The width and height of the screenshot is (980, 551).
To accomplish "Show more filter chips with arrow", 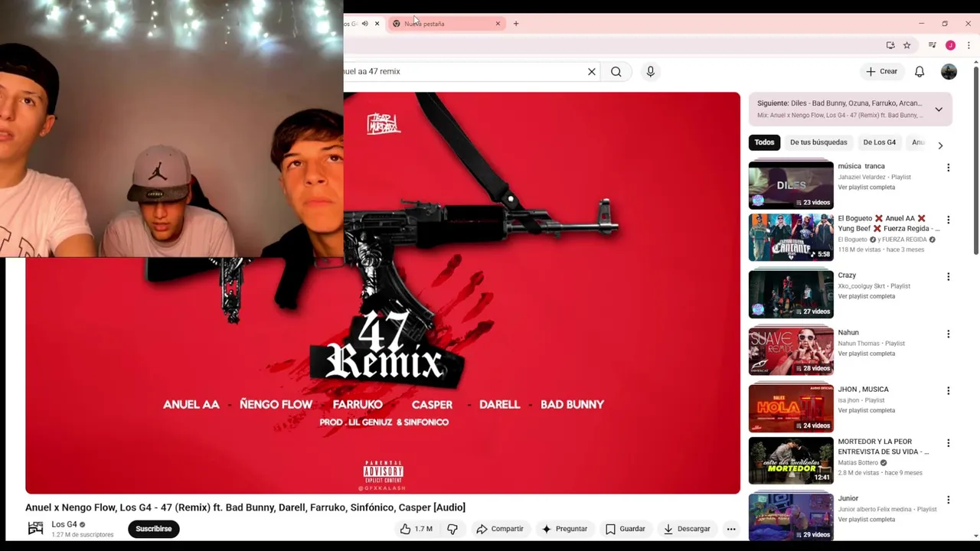I will click(x=940, y=145).
